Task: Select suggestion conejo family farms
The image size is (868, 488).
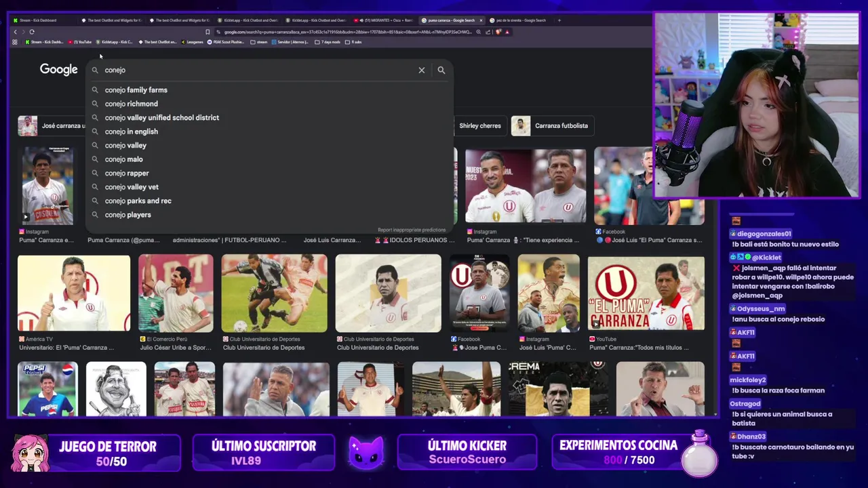Action: pyautogui.click(x=269, y=89)
